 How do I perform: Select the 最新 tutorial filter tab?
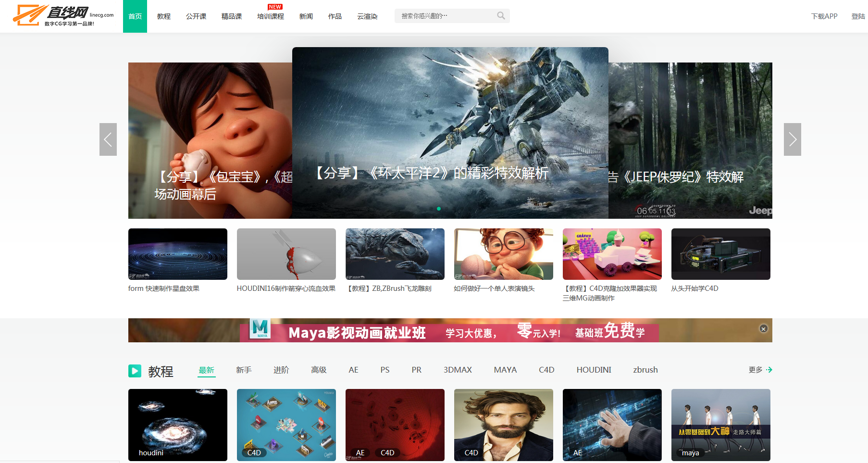(207, 370)
